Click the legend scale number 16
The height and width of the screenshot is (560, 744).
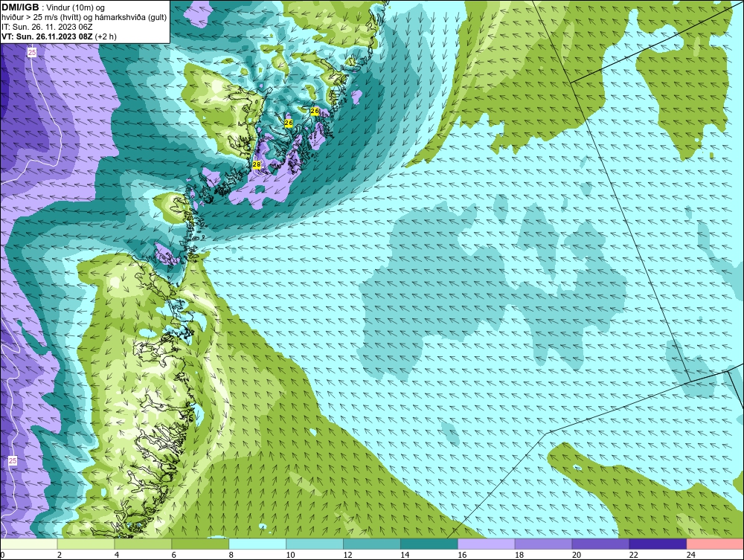tap(462, 555)
